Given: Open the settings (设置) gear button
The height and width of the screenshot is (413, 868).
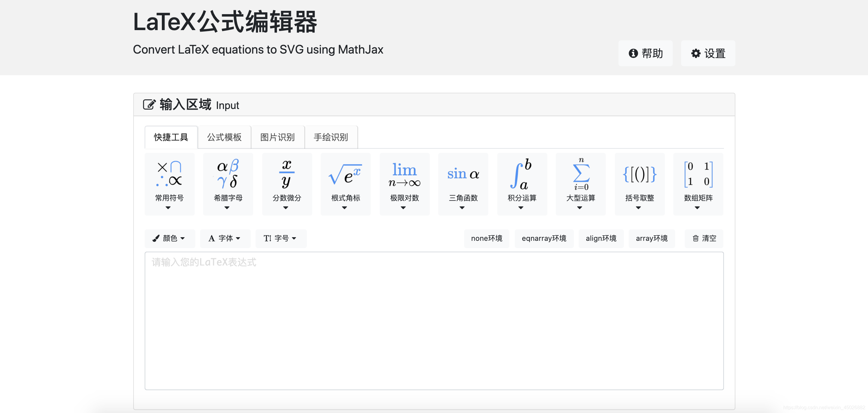Looking at the screenshot, I should click(708, 53).
